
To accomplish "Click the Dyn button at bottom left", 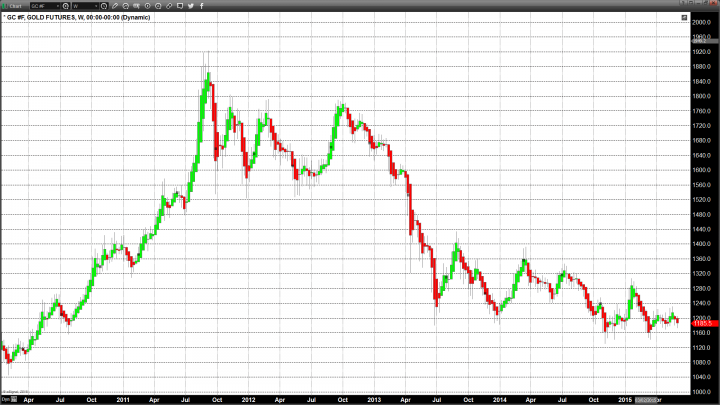I will (6, 399).
